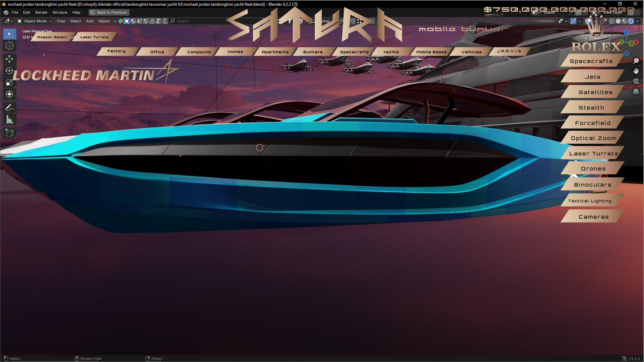Click the pan hand icon in the viewport
The width and height of the screenshot is (644, 362).
(636, 71)
